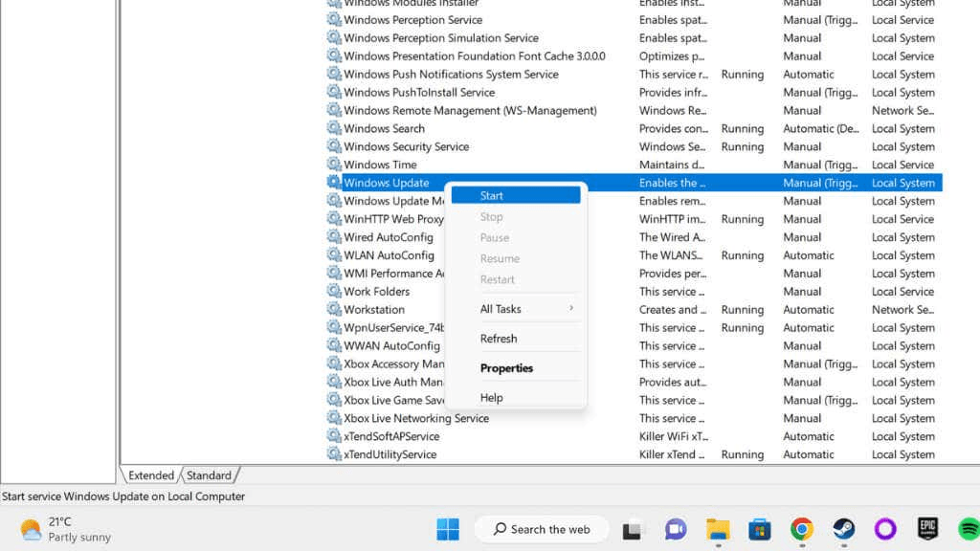Click the WWAN AutoConfig service gear icon
The image size is (980, 551).
(334, 344)
